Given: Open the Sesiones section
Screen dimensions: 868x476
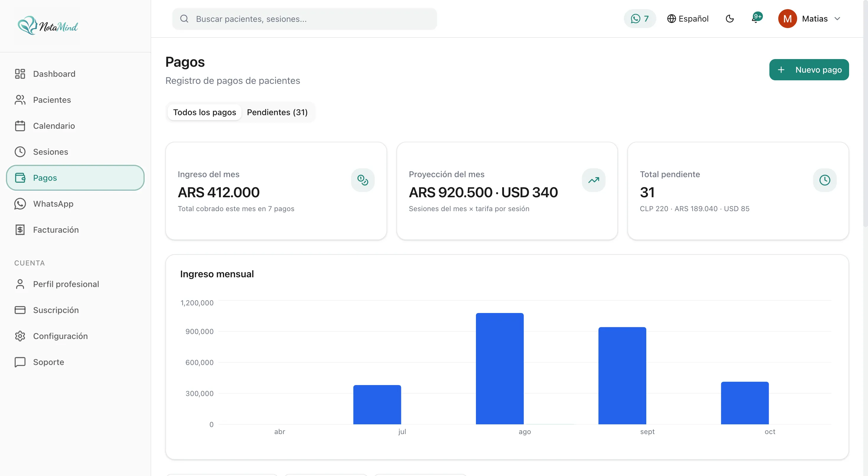Looking at the screenshot, I should point(75,152).
